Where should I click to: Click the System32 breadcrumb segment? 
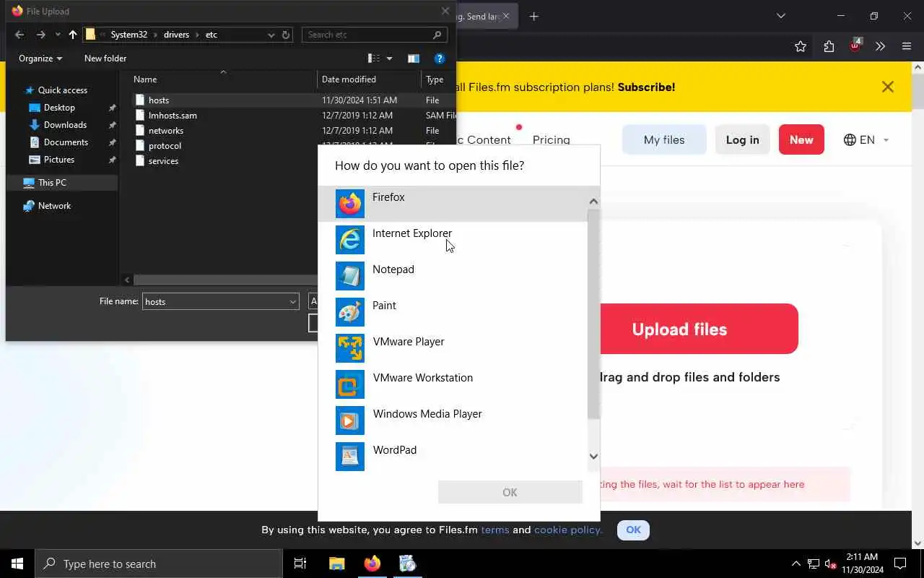(129, 35)
